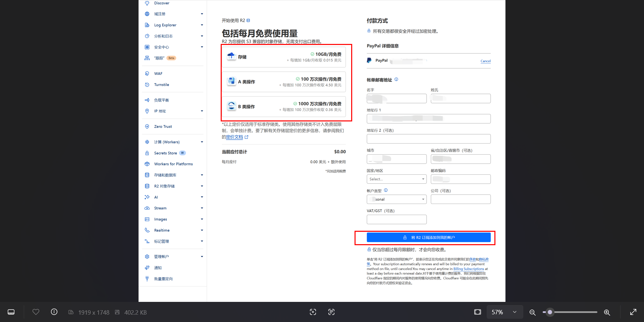Click the zoom in magnifier icon
The width and height of the screenshot is (644, 322).
pyautogui.click(x=607, y=312)
